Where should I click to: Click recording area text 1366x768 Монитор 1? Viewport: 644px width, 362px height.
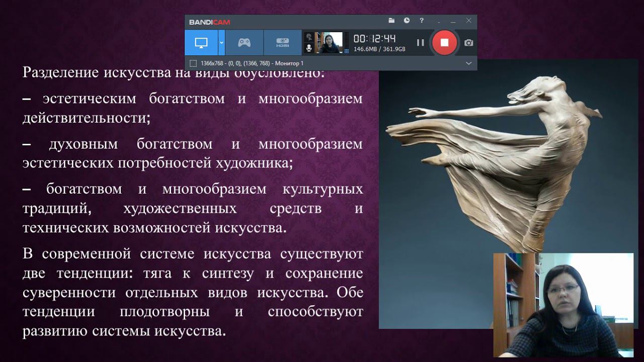(252, 63)
